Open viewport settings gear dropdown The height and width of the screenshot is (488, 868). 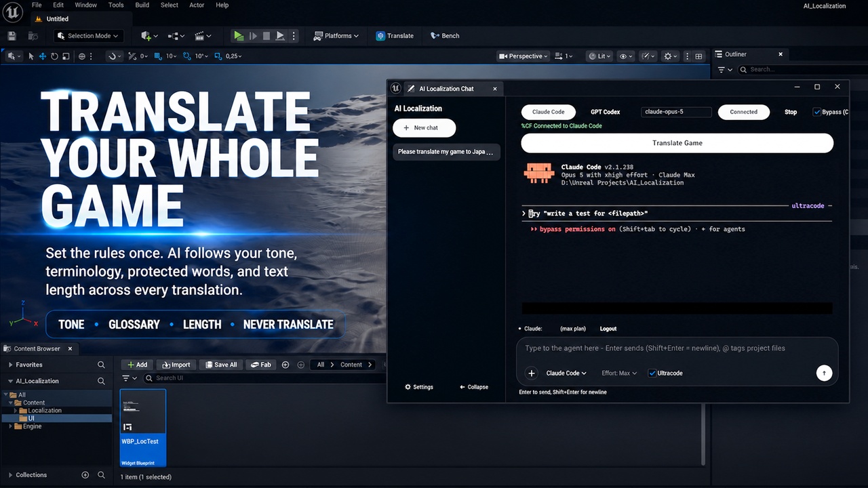point(671,56)
